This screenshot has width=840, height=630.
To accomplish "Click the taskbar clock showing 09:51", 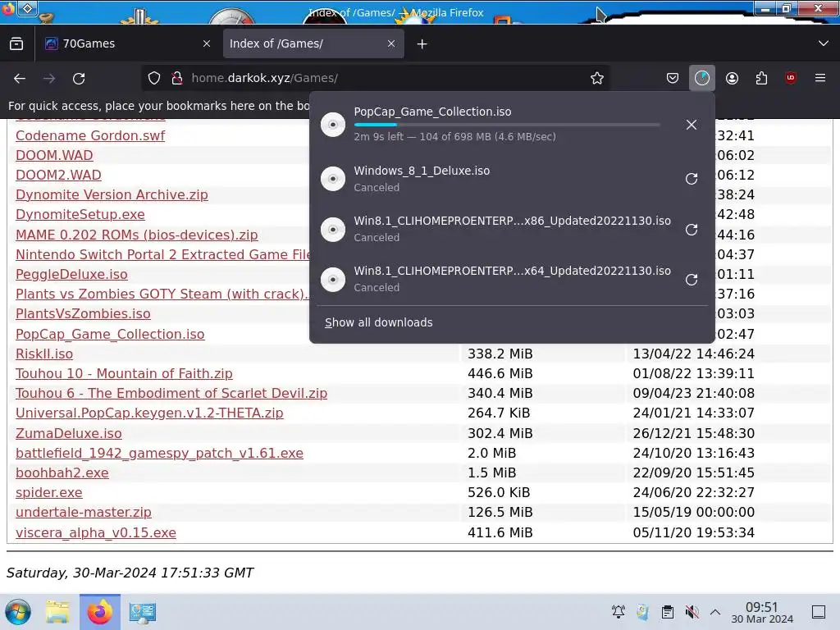I will 762,612.
